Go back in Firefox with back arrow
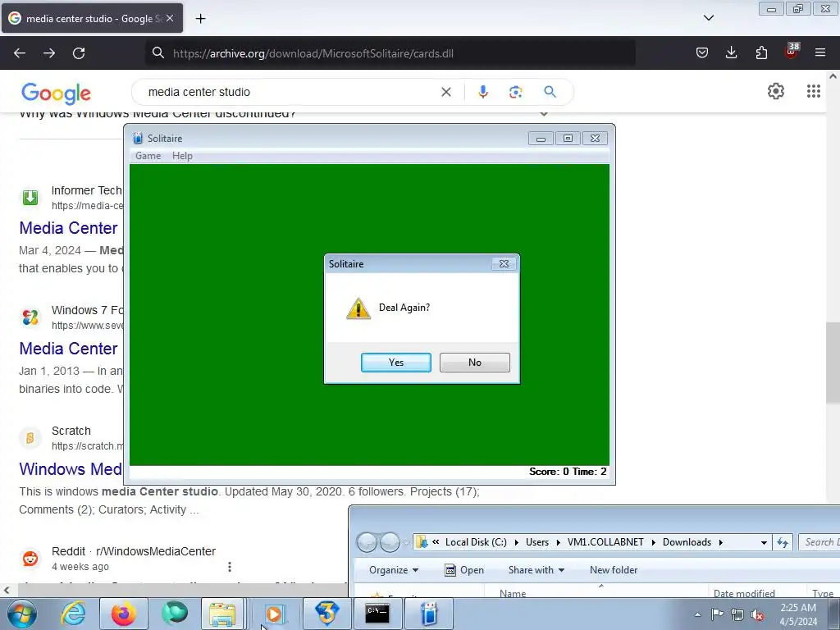 coord(20,53)
